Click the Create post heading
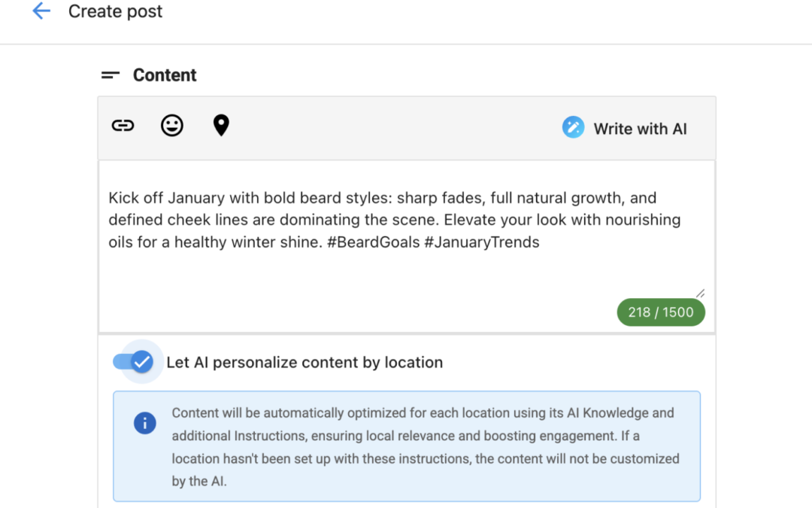Viewport: 812px width, 508px height. 115,11
